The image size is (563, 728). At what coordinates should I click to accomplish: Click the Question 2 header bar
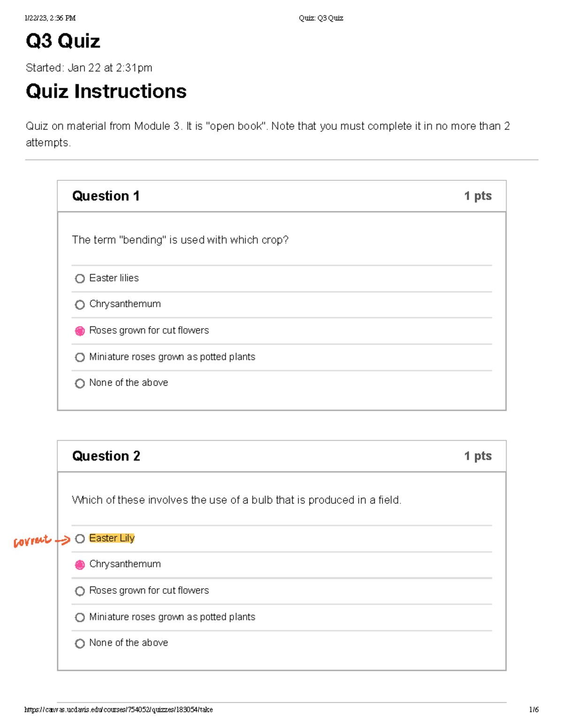[x=107, y=456]
